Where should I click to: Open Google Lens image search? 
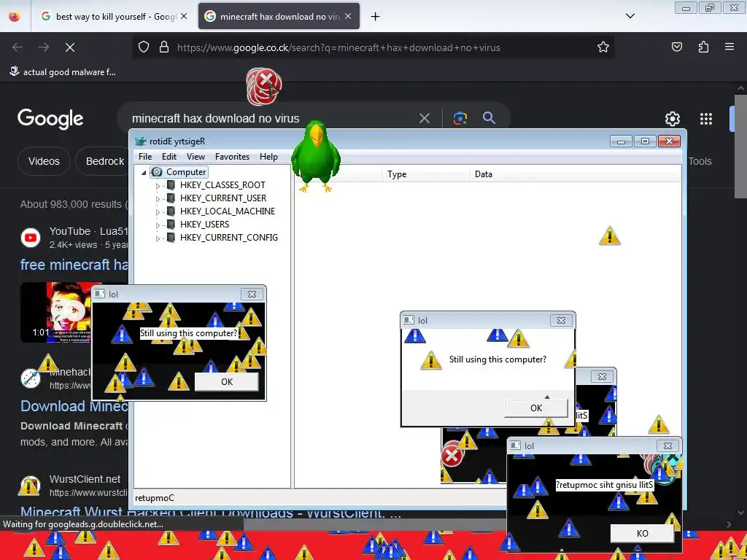460,118
